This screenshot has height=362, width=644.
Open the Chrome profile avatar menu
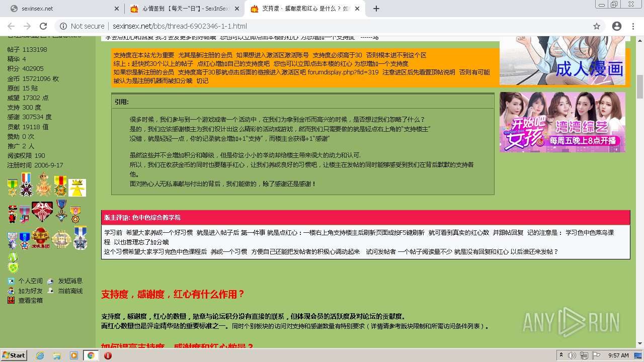point(617,26)
